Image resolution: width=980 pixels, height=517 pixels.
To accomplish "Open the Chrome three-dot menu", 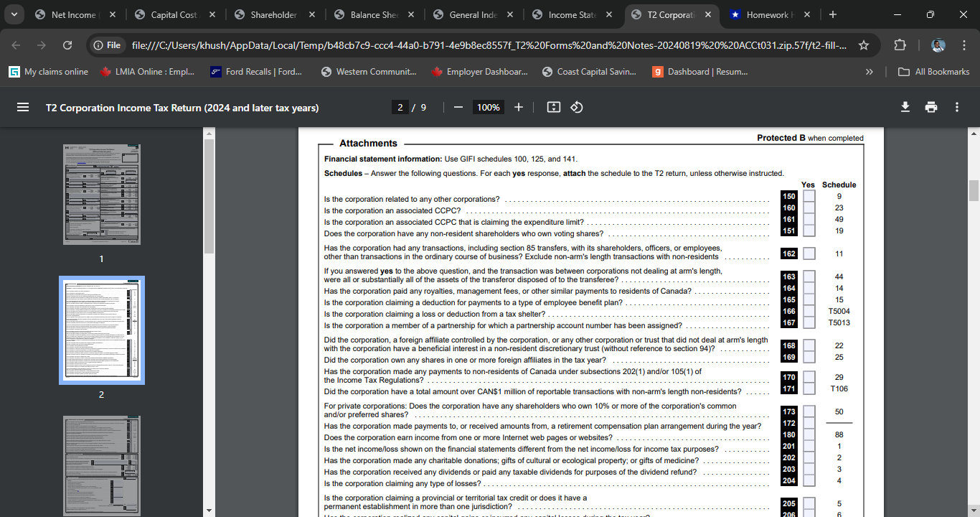I will tap(963, 45).
